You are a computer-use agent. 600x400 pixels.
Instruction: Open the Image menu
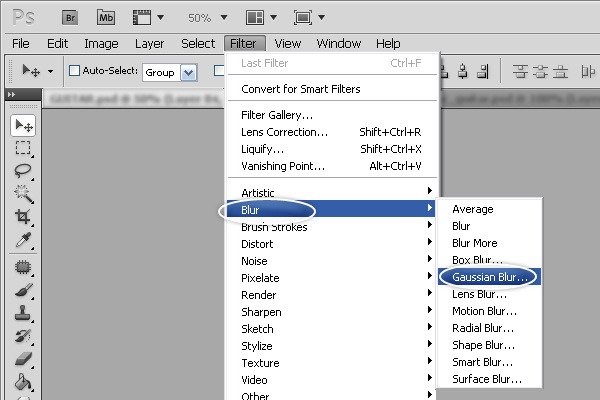[101, 44]
